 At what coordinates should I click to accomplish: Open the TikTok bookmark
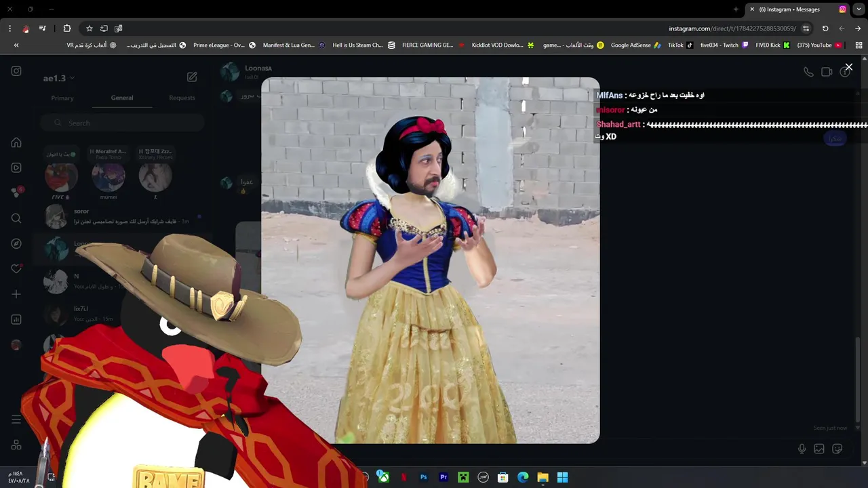pyautogui.click(x=680, y=45)
